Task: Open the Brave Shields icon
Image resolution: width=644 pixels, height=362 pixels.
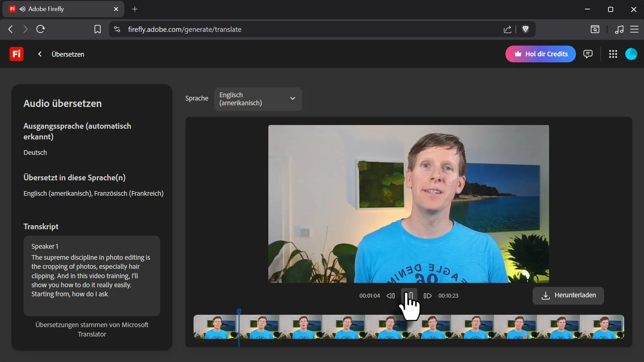Action: pos(526,29)
